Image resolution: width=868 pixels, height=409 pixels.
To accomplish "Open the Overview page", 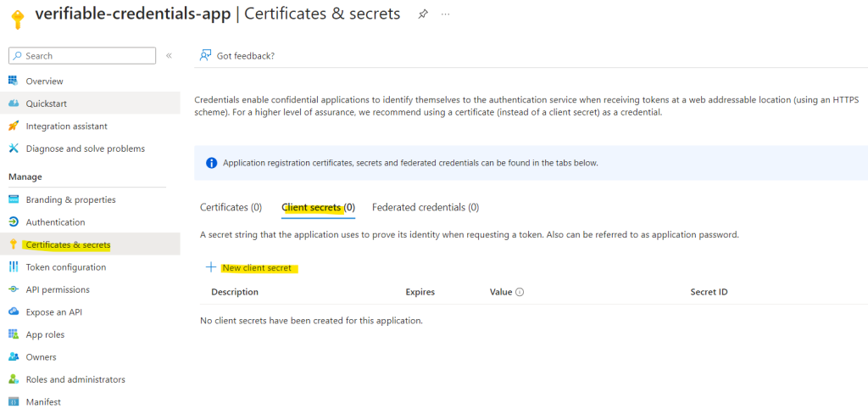I will [x=44, y=81].
